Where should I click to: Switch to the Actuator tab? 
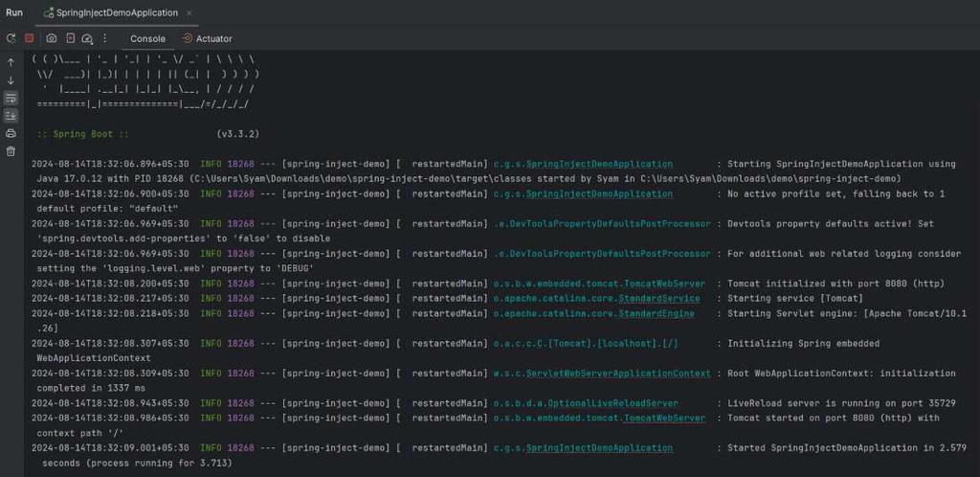tap(207, 38)
